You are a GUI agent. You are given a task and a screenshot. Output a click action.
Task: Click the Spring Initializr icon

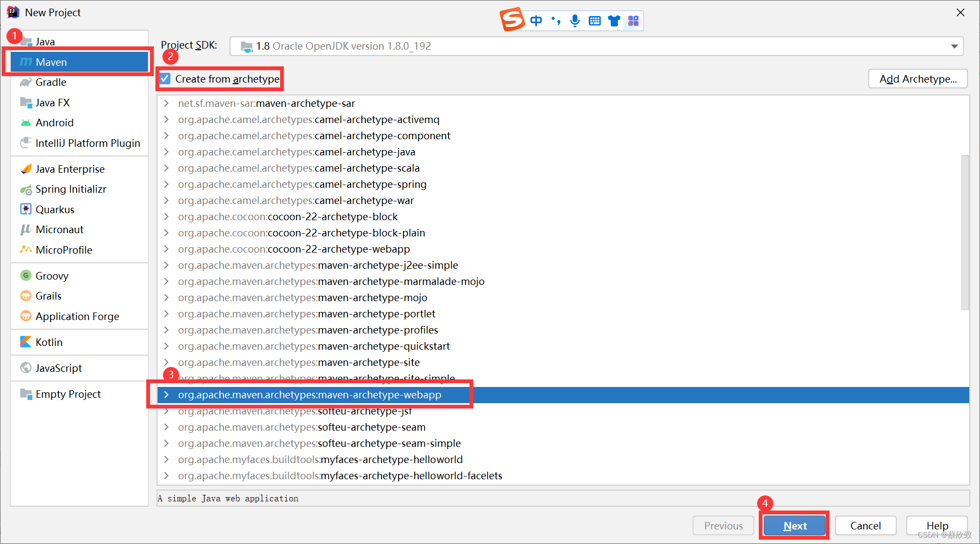pyautogui.click(x=25, y=189)
